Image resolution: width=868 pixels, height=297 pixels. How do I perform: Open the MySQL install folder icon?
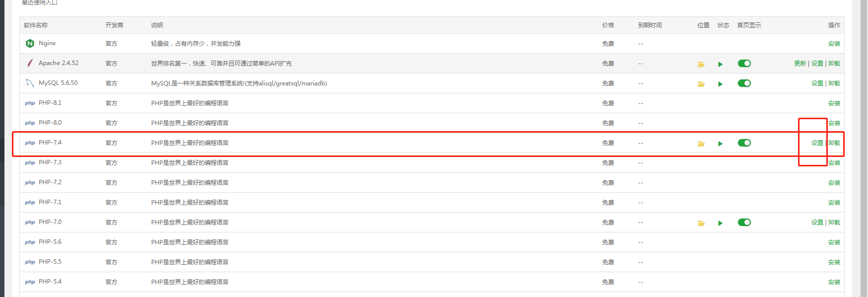pos(701,84)
